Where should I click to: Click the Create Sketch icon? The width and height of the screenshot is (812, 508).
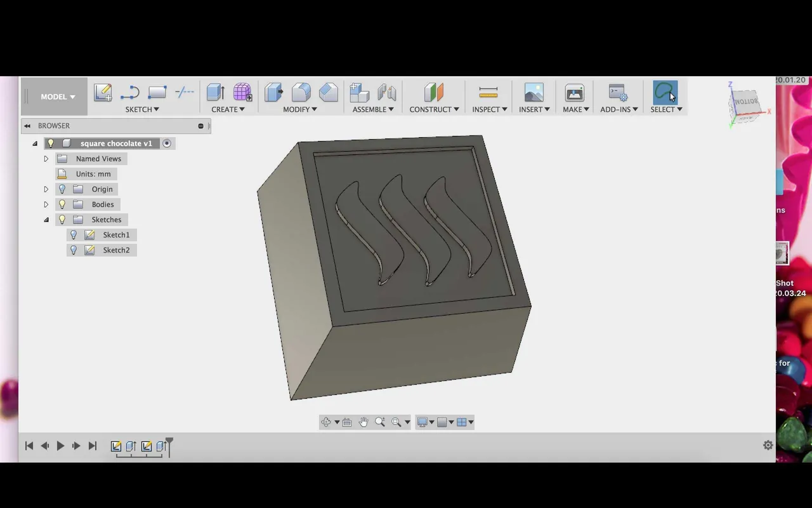(103, 93)
